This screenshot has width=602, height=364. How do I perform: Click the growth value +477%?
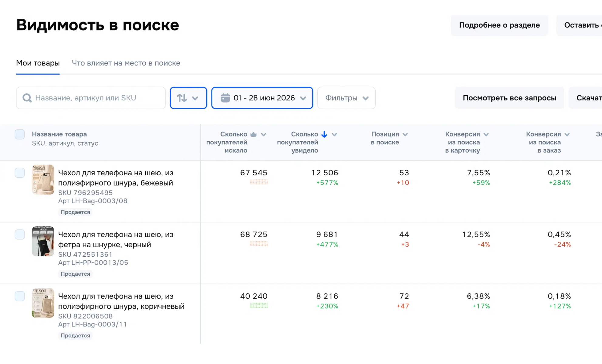(327, 244)
